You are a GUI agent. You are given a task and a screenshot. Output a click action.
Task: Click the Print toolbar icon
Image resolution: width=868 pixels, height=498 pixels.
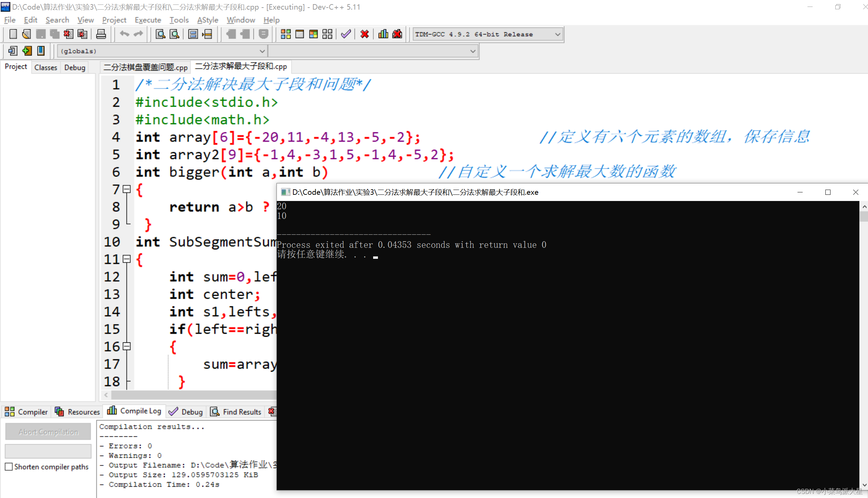point(101,34)
